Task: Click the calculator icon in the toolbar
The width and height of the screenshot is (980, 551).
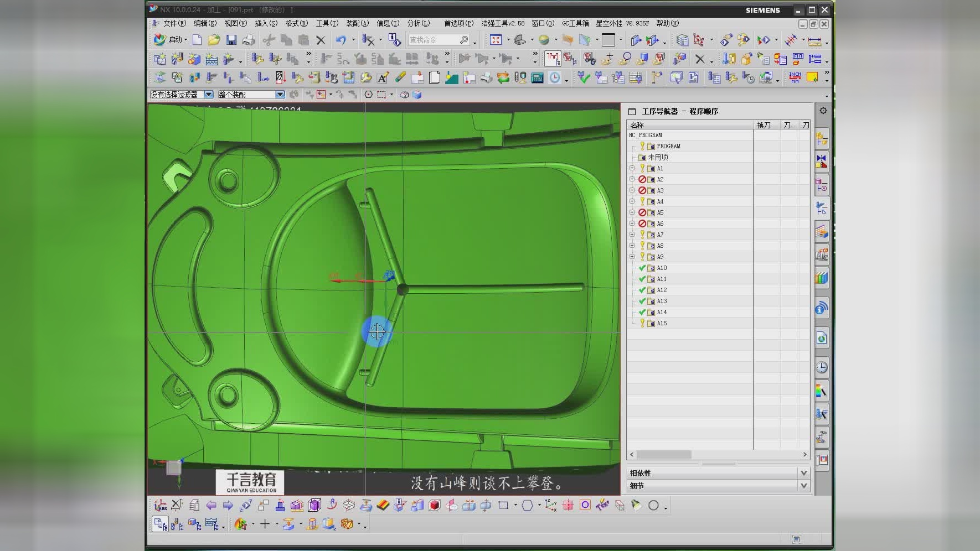Action: [x=537, y=77]
